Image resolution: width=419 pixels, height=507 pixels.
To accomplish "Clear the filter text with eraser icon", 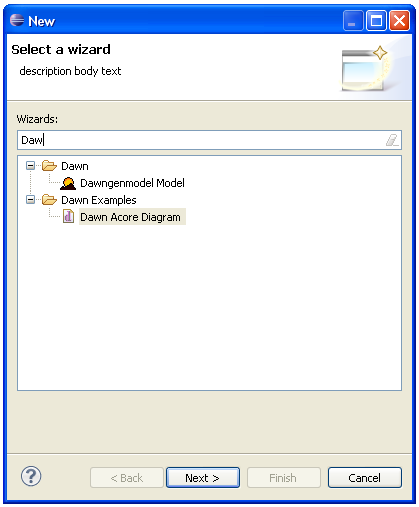I will pos(392,140).
